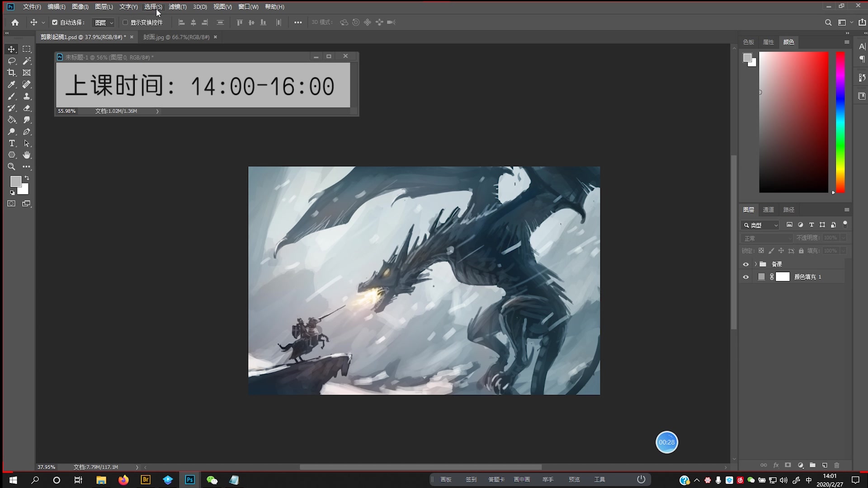The height and width of the screenshot is (488, 868).
Task: Select the Pen tool
Action: tap(27, 131)
